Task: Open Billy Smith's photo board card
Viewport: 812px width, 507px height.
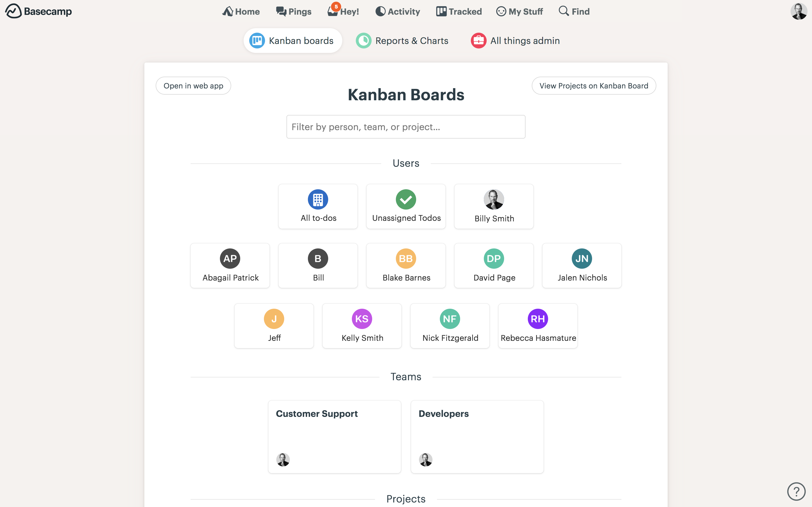Action: pos(494,206)
